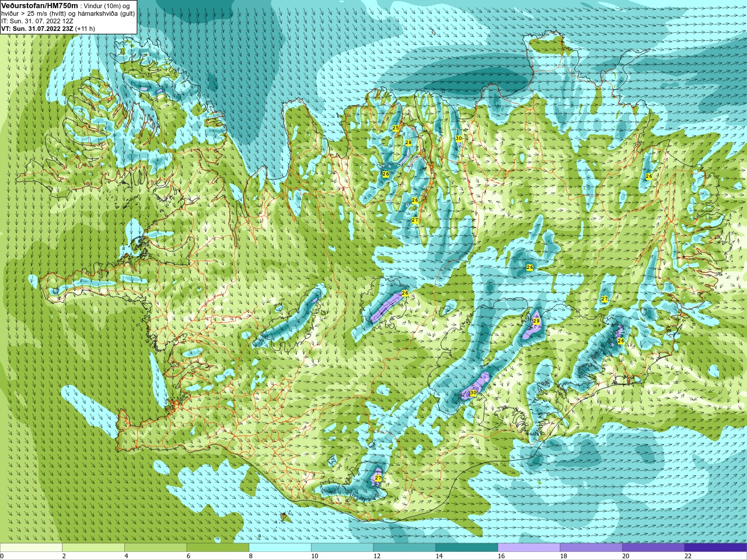747x560 pixels.
Task: Click the 'Vindur (10m) og' header text
Action: pos(107,6)
